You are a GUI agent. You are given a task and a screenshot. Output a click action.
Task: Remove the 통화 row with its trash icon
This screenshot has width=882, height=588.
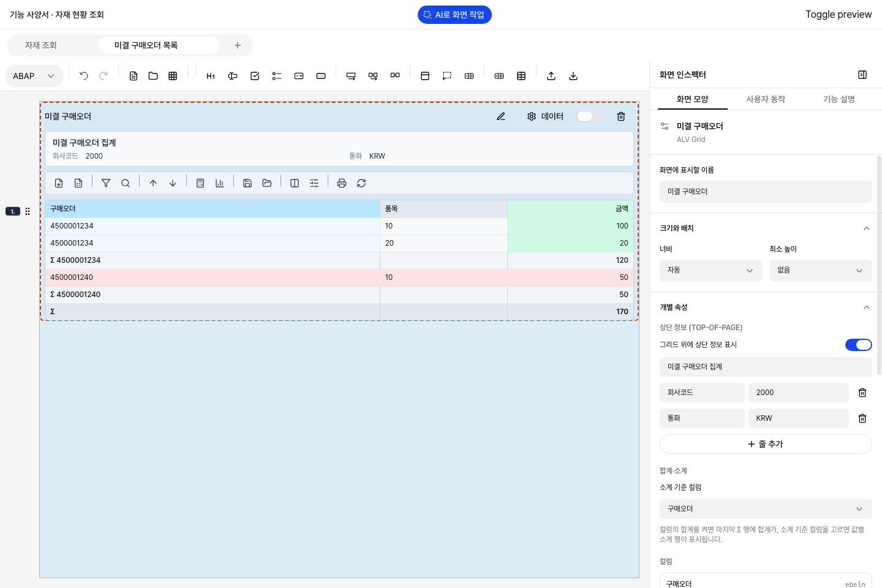point(862,418)
